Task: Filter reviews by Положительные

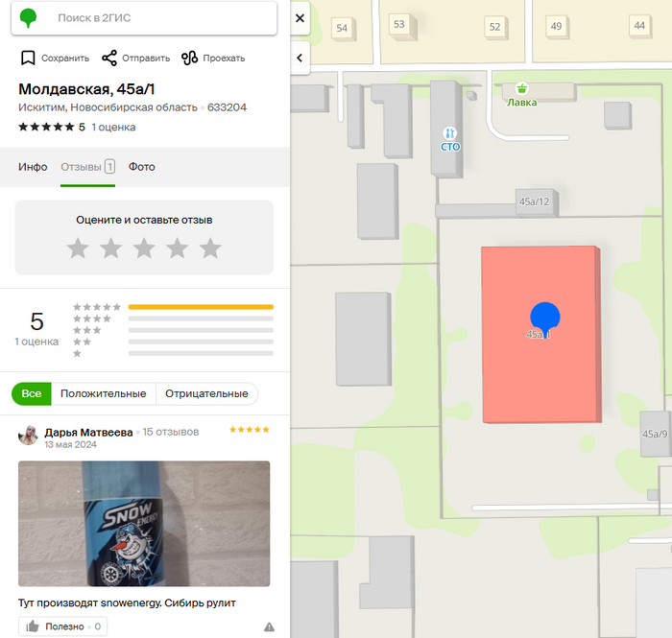Action: pyautogui.click(x=104, y=393)
